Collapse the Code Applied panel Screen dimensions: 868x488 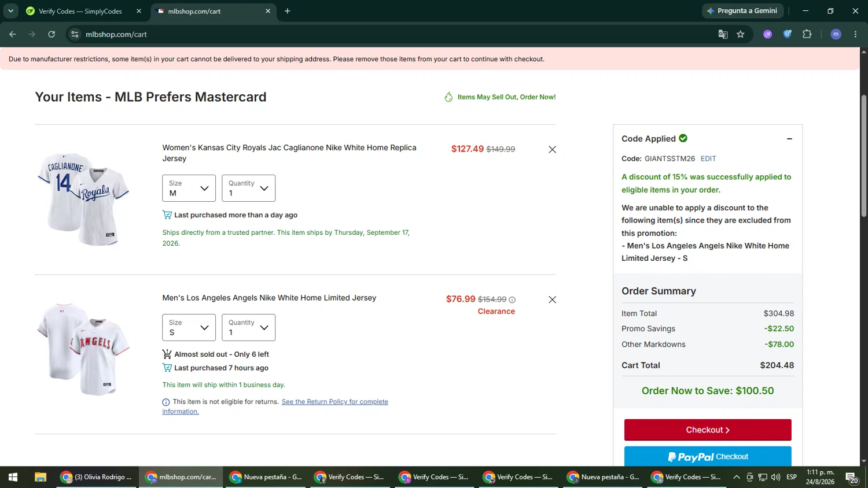point(789,139)
